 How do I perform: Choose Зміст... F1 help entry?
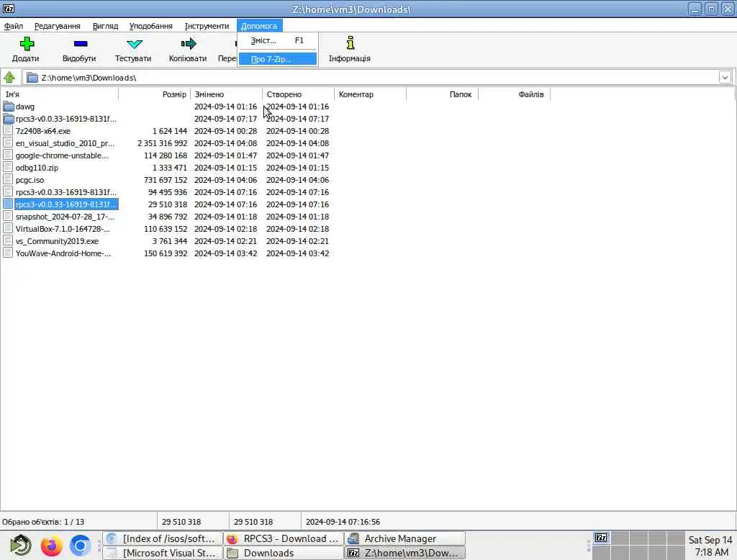pyautogui.click(x=277, y=40)
